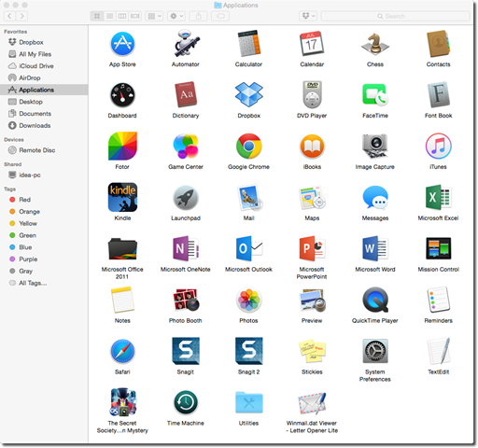Open the Calendar app

312,44
